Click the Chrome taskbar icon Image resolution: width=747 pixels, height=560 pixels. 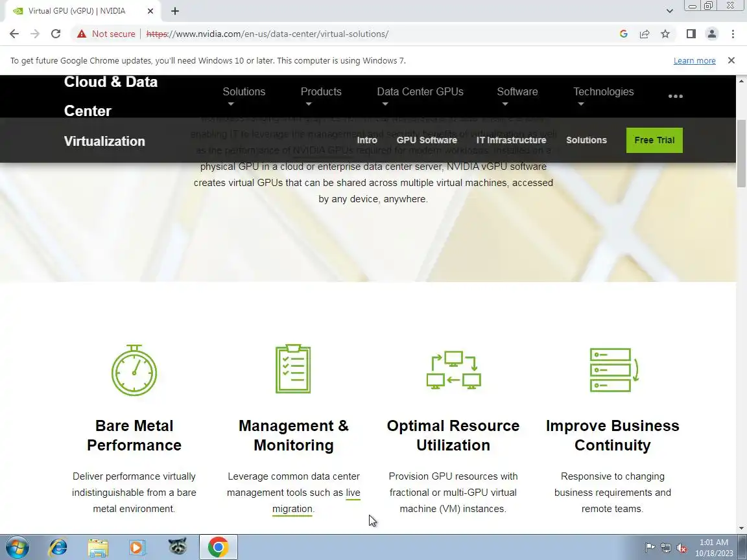pyautogui.click(x=218, y=547)
